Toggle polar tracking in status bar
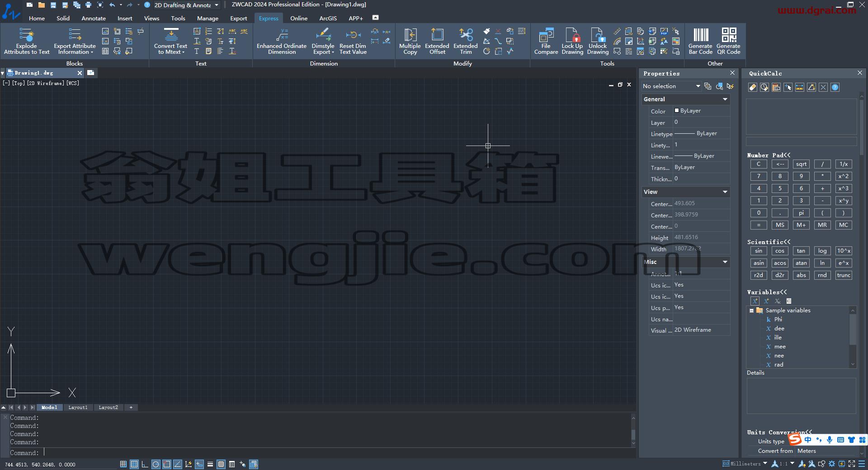Image resolution: width=868 pixels, height=470 pixels. (156, 464)
